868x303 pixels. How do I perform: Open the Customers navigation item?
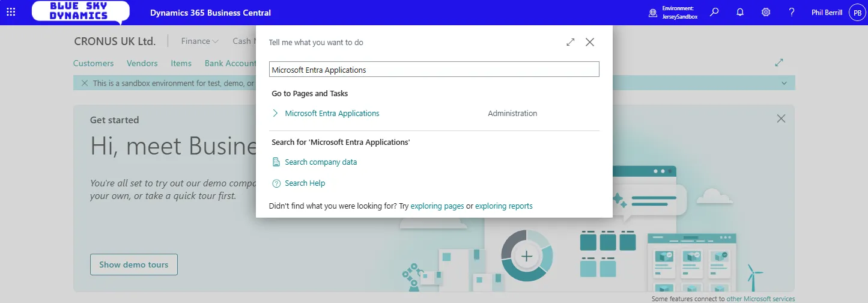(93, 63)
